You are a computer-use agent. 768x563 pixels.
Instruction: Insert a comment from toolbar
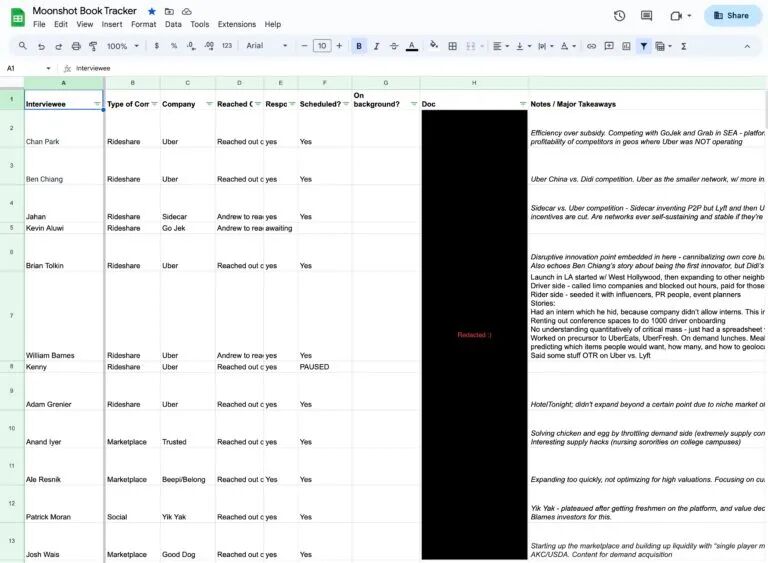[609, 46]
